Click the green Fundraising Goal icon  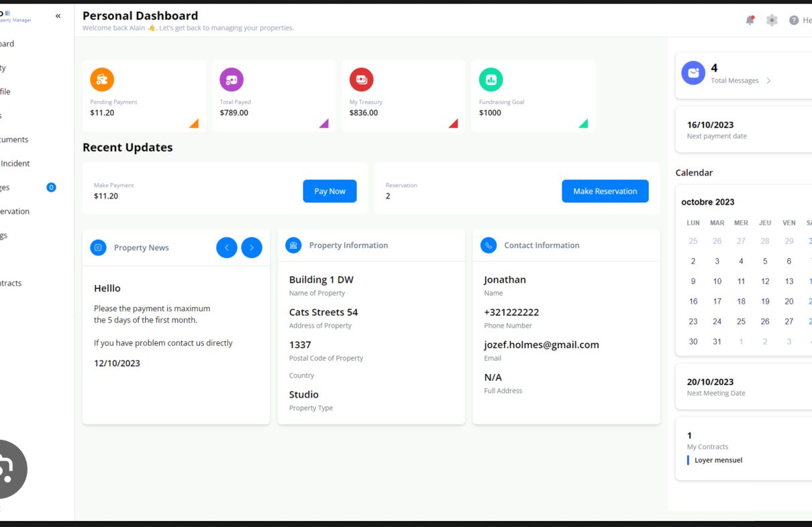tap(491, 80)
